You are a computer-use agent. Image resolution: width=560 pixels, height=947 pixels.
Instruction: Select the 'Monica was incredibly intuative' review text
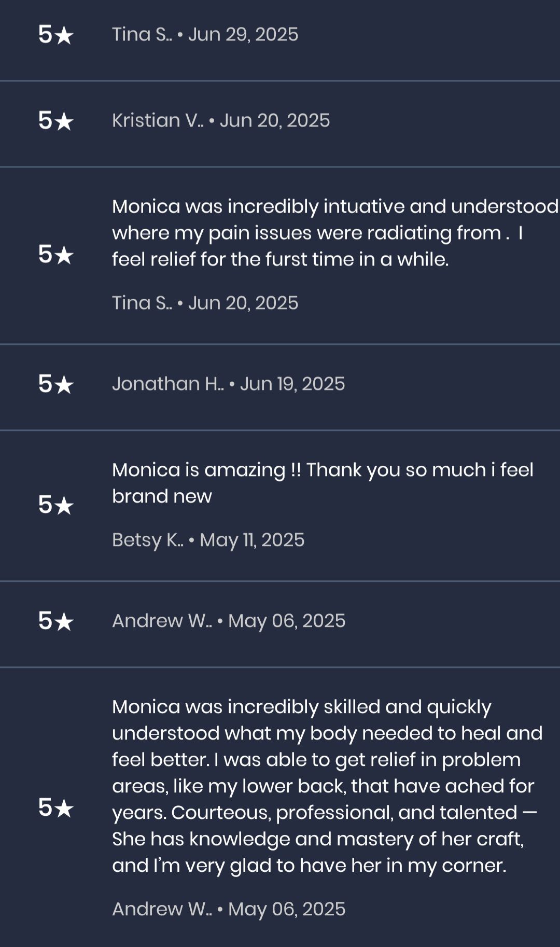coord(332,233)
